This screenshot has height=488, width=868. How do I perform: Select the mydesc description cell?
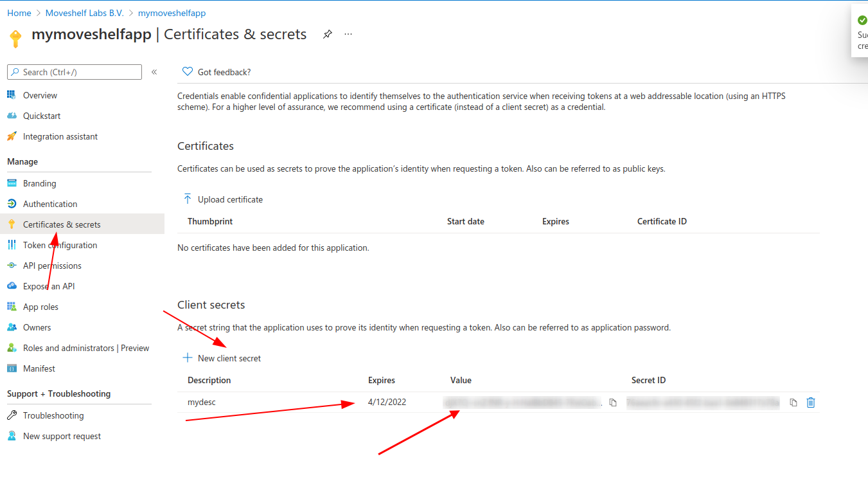coord(201,402)
